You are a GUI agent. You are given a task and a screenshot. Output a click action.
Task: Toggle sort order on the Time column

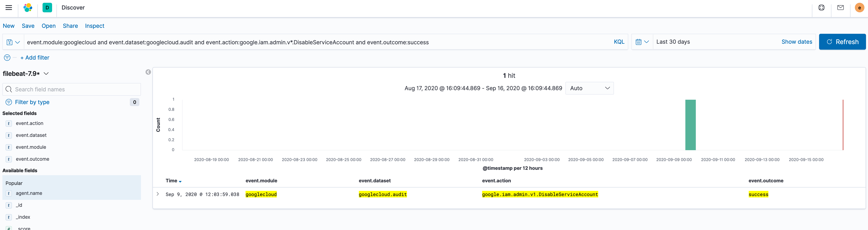pyautogui.click(x=181, y=181)
